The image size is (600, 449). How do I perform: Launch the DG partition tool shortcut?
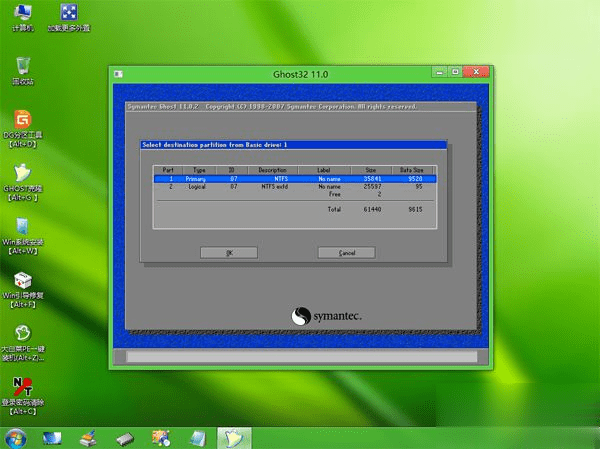tap(23, 129)
